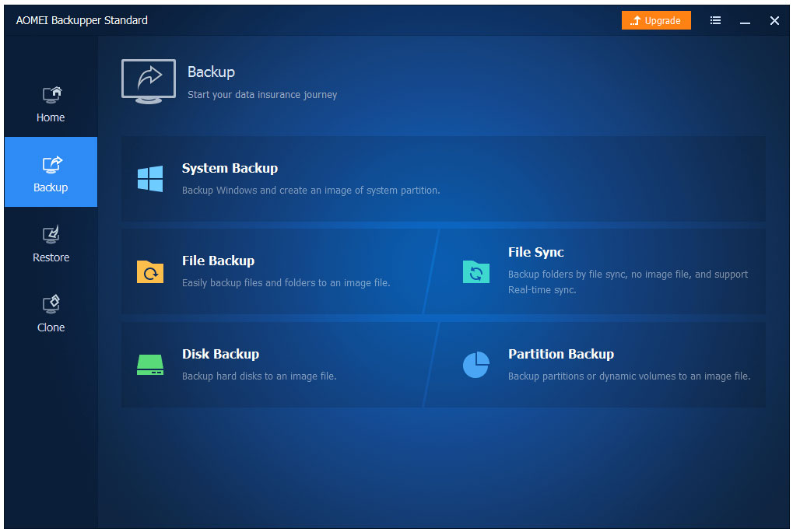793x532 pixels.
Task: Click the Partition Backup pie icon
Action: coord(476,365)
